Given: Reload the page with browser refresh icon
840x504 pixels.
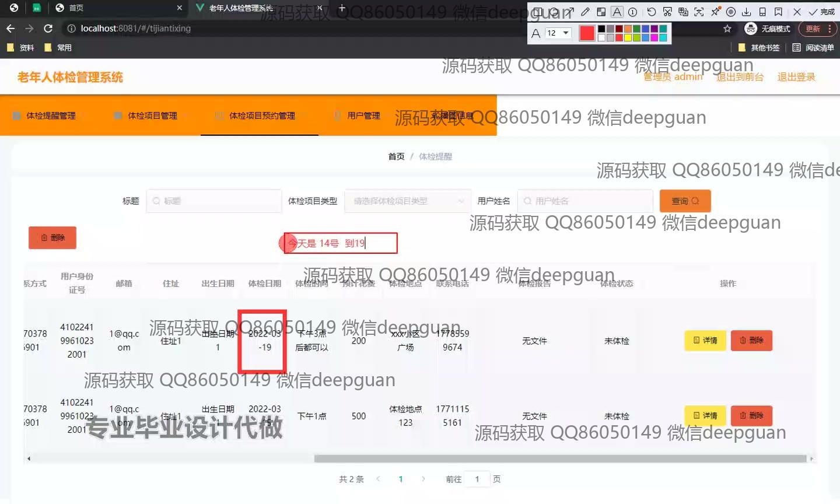Looking at the screenshot, I should (x=48, y=29).
